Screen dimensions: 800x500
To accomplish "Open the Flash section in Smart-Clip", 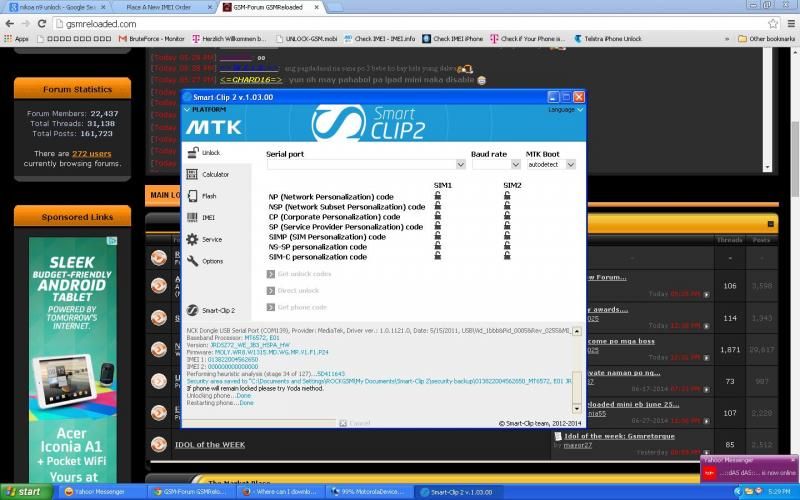I will pyautogui.click(x=202, y=196).
